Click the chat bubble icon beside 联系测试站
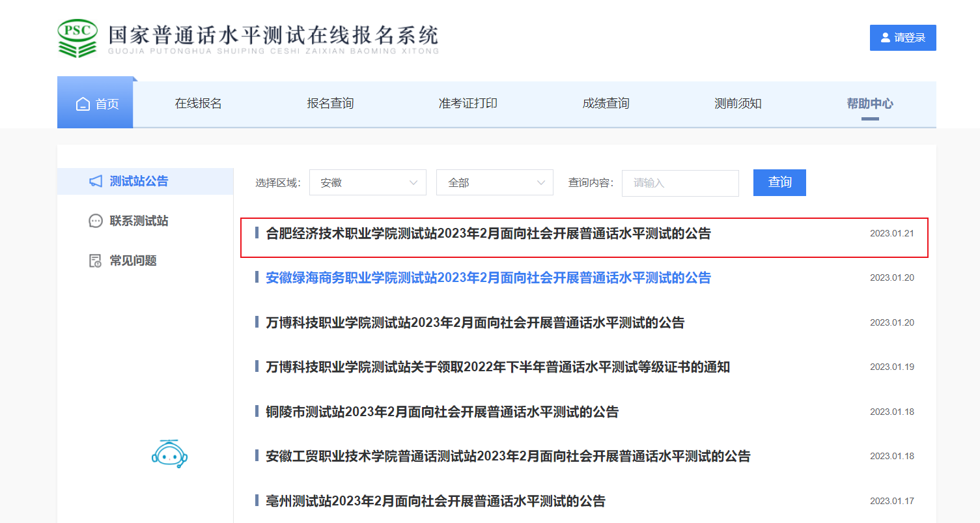The height and width of the screenshot is (523, 980). [96, 221]
